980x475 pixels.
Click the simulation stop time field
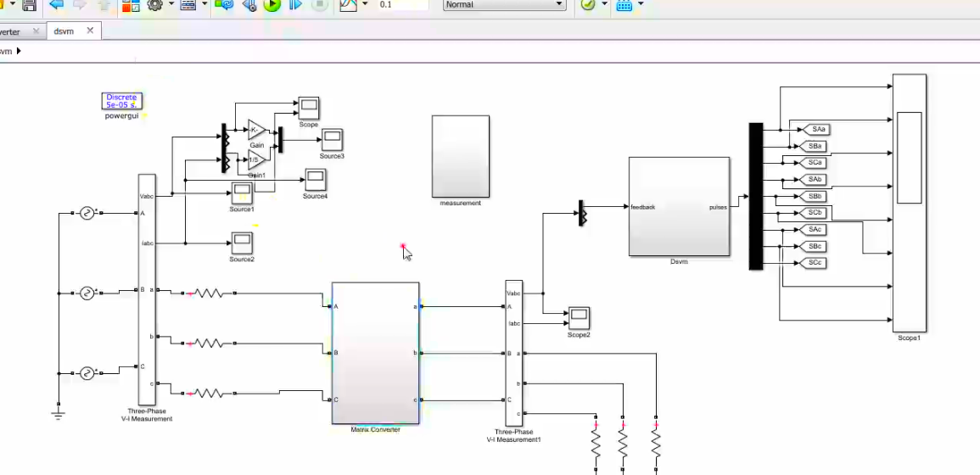[x=402, y=5]
